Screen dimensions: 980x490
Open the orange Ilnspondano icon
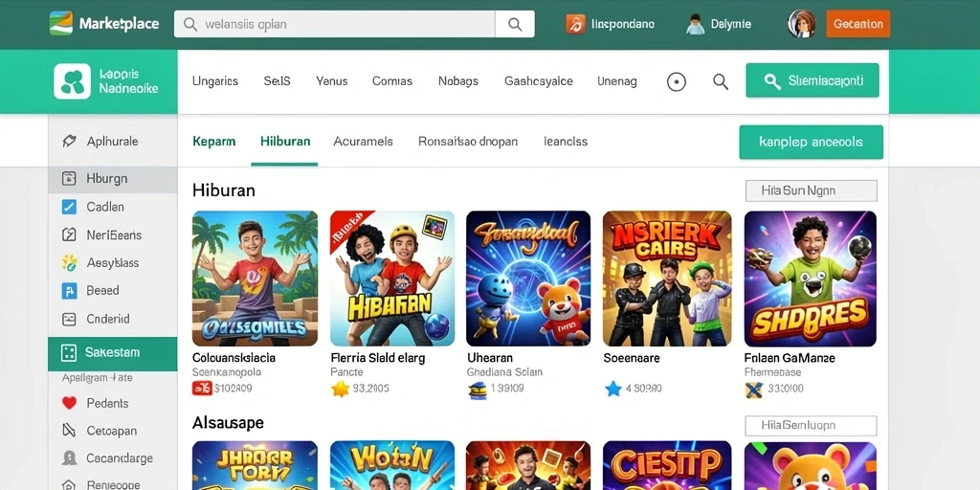coord(575,24)
